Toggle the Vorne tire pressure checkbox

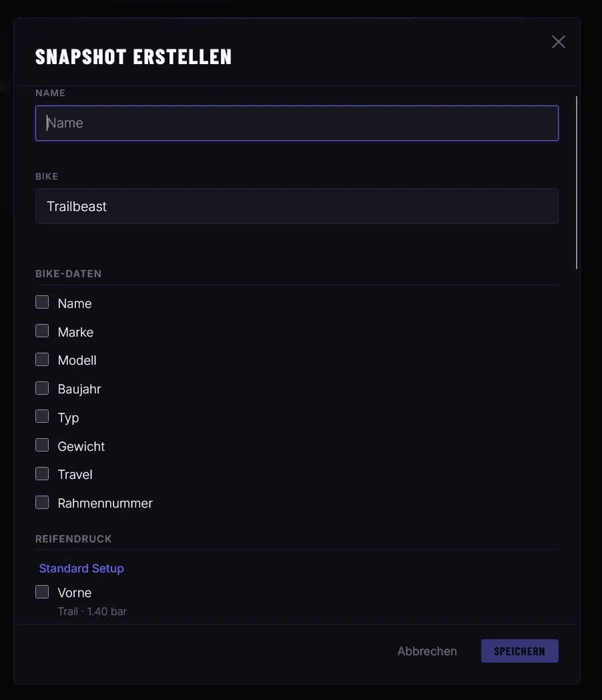tap(42, 592)
